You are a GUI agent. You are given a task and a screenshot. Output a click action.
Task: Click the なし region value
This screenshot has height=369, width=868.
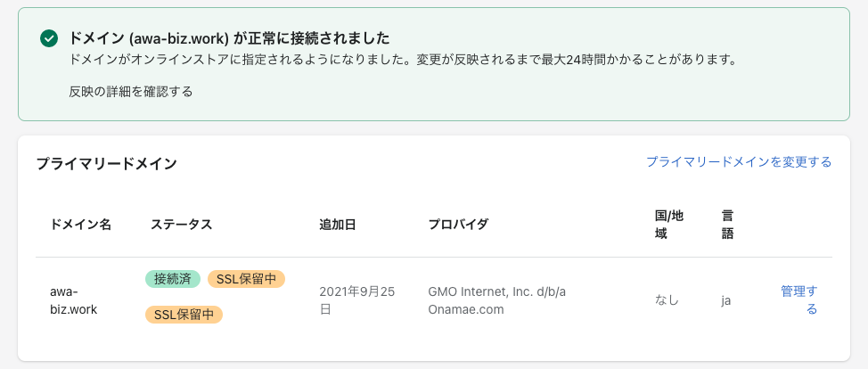coord(667,301)
